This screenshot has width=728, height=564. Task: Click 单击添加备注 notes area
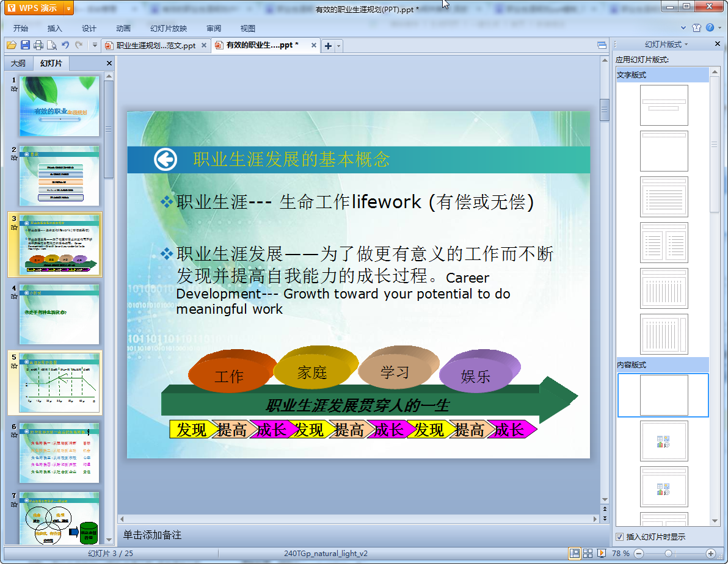(x=153, y=535)
